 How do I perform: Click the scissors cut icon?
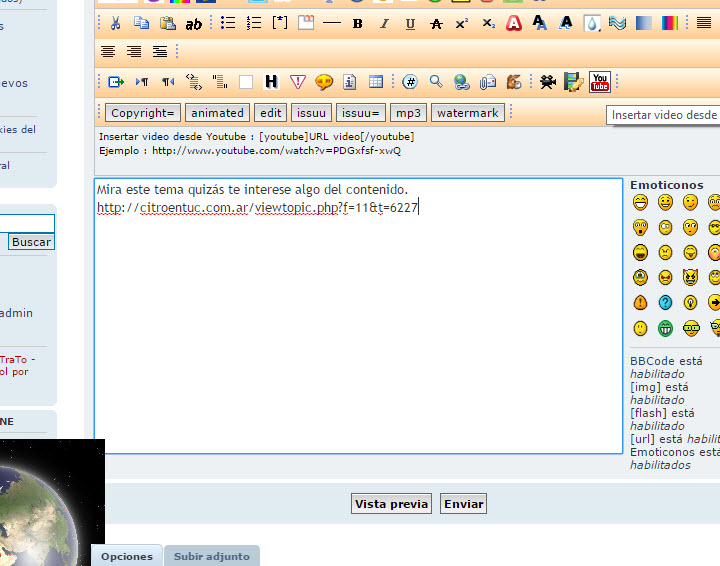pyautogui.click(x=116, y=23)
